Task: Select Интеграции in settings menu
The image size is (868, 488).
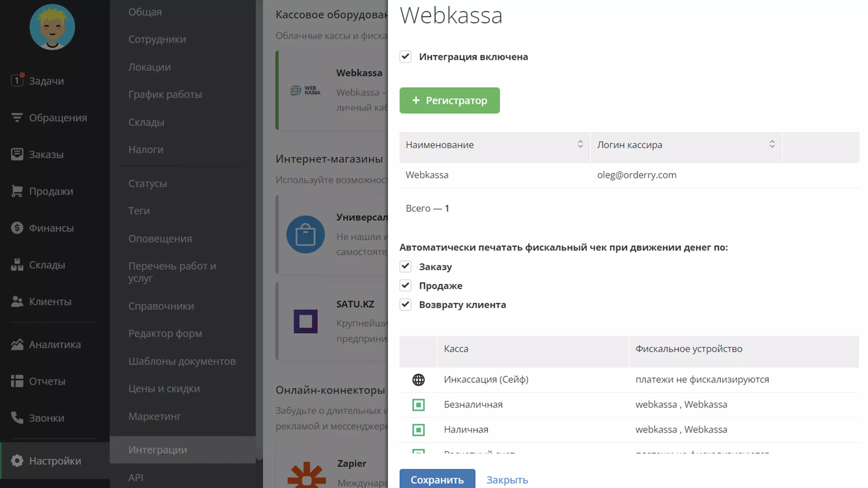Action: tap(182, 450)
